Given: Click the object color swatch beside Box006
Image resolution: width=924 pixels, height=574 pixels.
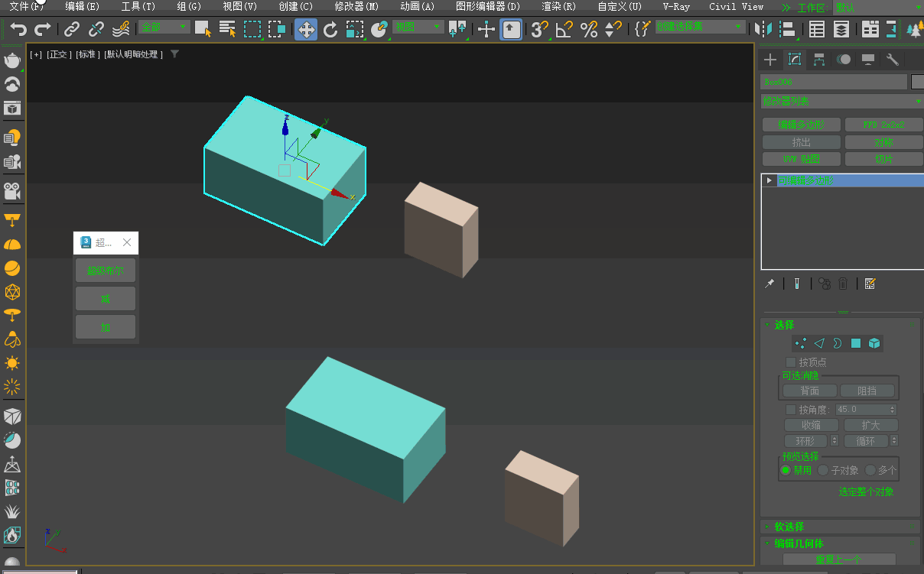Looking at the screenshot, I should tap(917, 82).
